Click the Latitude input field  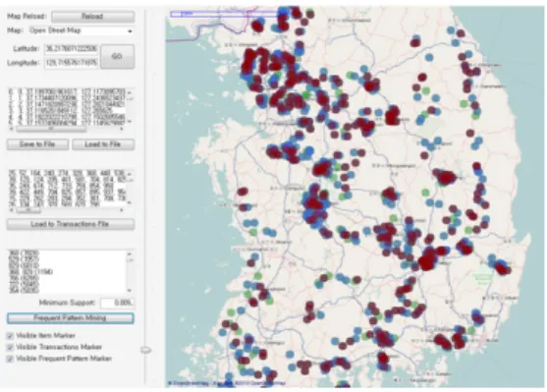pyautogui.click(x=71, y=48)
